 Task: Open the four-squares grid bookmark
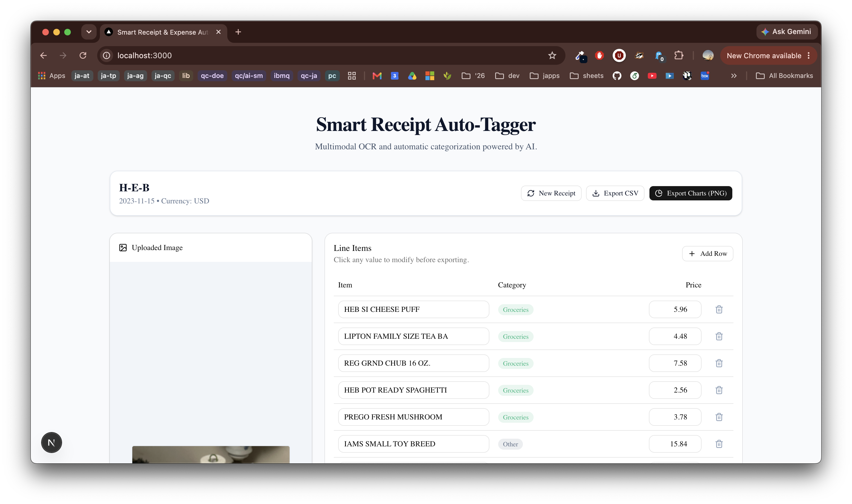pyautogui.click(x=352, y=76)
